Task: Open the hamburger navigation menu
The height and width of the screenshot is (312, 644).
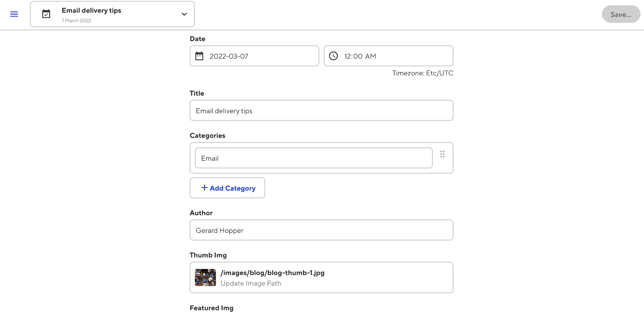Action: [x=14, y=14]
